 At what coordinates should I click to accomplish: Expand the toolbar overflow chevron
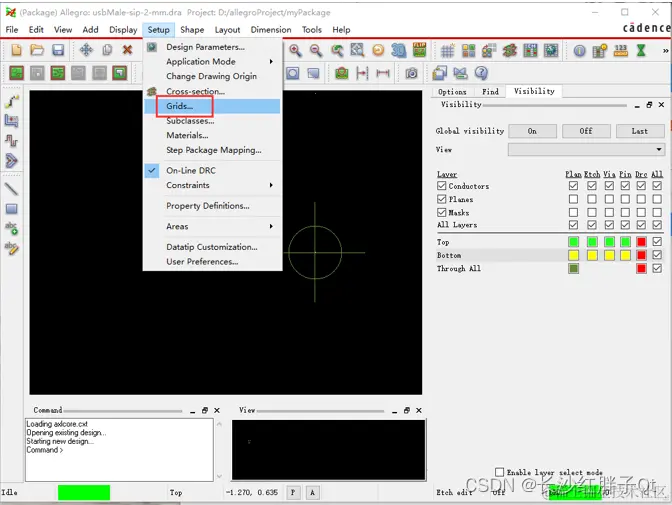click(666, 51)
